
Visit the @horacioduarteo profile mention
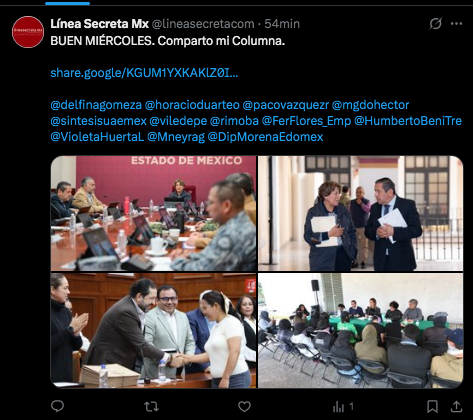(192, 105)
